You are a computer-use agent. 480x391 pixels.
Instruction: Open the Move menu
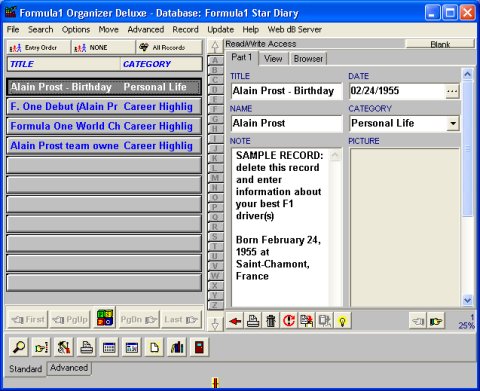coord(109,30)
